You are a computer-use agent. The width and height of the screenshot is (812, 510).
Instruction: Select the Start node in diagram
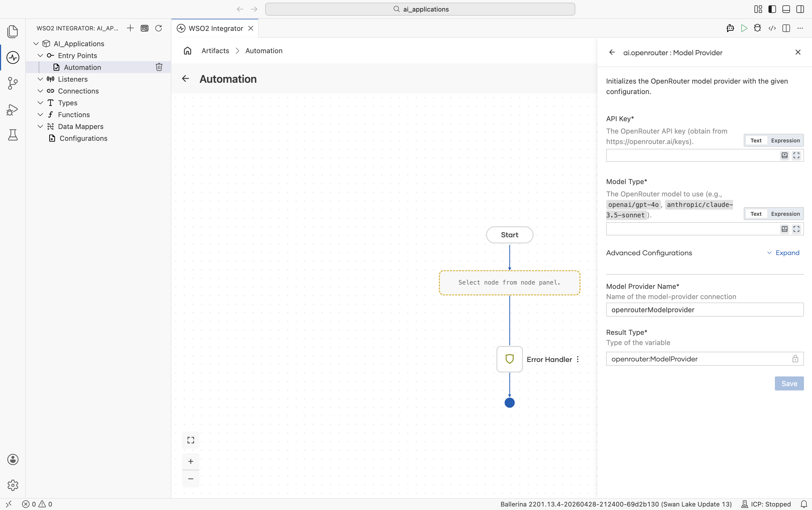tap(509, 235)
